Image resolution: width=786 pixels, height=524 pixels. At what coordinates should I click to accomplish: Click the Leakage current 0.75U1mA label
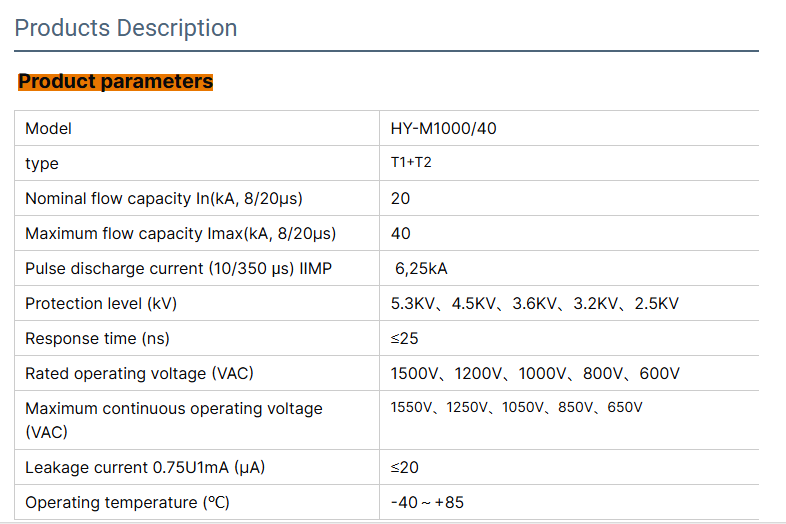pyautogui.click(x=145, y=468)
